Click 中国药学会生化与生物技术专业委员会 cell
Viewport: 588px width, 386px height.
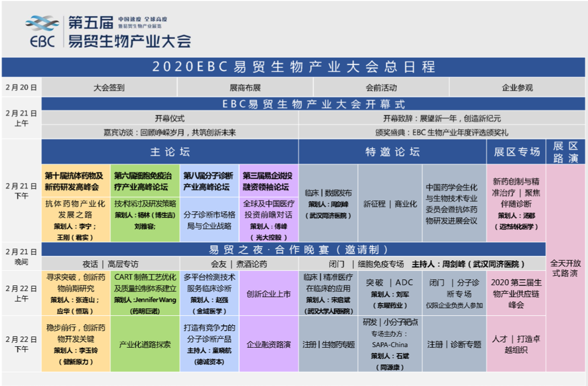click(x=454, y=203)
